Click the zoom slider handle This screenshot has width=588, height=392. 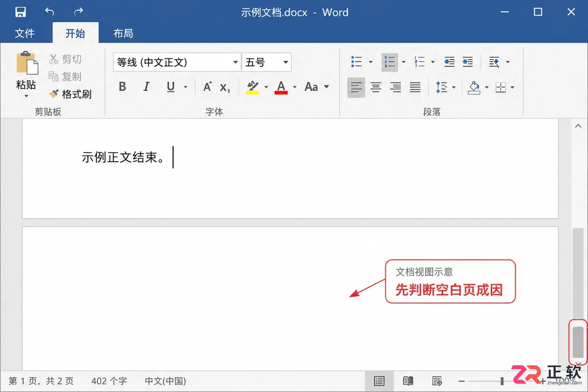pos(502,381)
